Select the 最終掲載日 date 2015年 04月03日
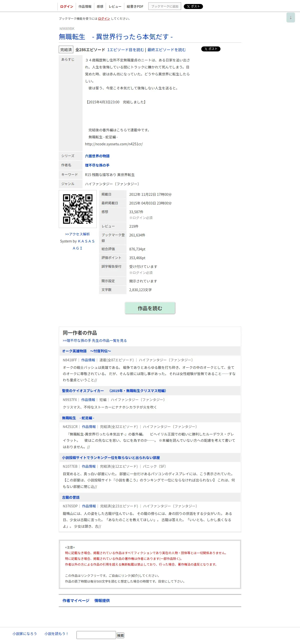The height and width of the screenshot is (644, 300). point(150,203)
